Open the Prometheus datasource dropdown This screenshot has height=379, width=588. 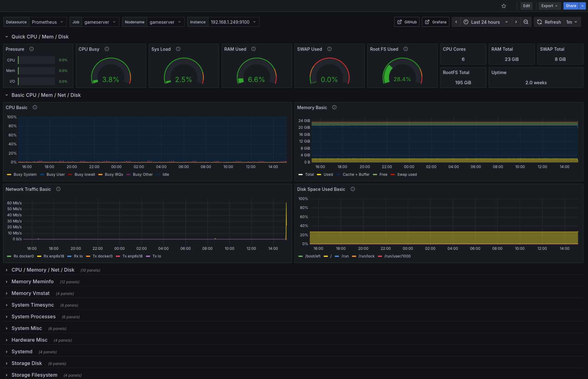pyautogui.click(x=48, y=22)
